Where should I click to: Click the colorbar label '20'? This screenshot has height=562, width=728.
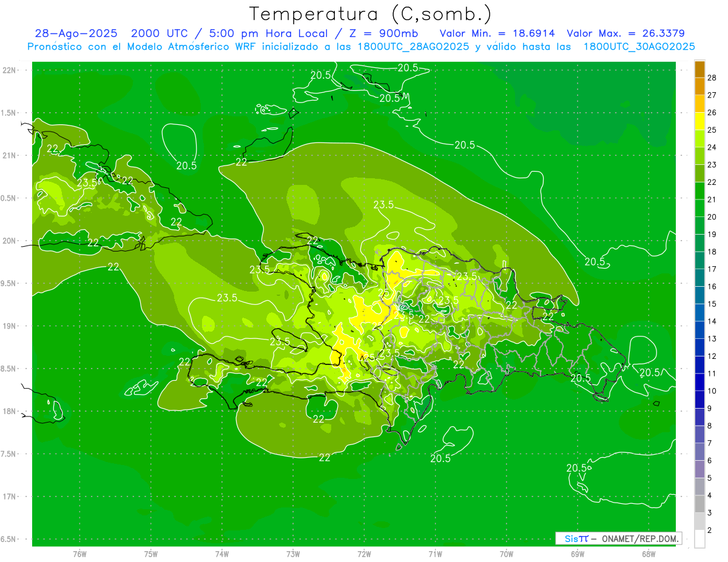pyautogui.click(x=712, y=217)
